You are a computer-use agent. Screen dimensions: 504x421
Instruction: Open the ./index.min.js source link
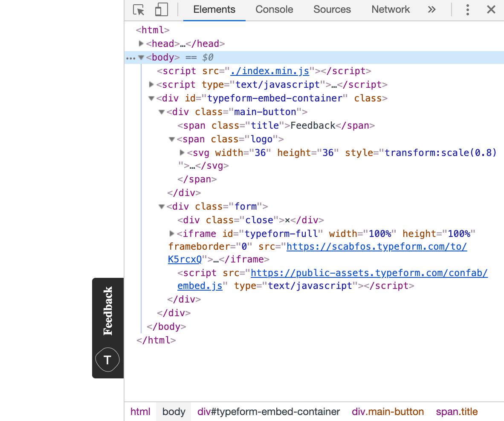(269, 71)
